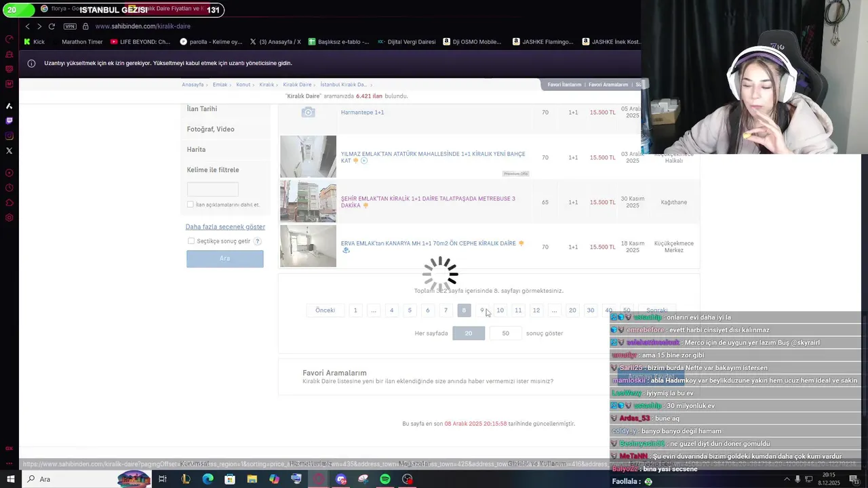Click the help question mark icon

pyautogui.click(x=258, y=241)
